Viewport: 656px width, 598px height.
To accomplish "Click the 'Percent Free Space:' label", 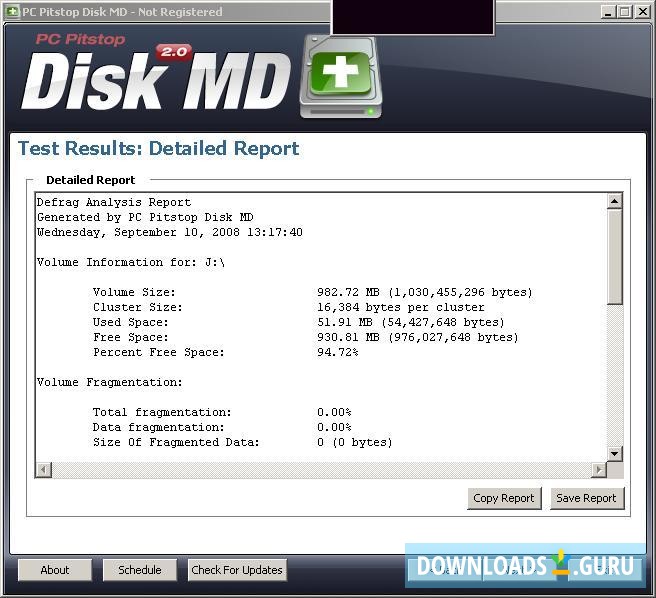I will 159,352.
